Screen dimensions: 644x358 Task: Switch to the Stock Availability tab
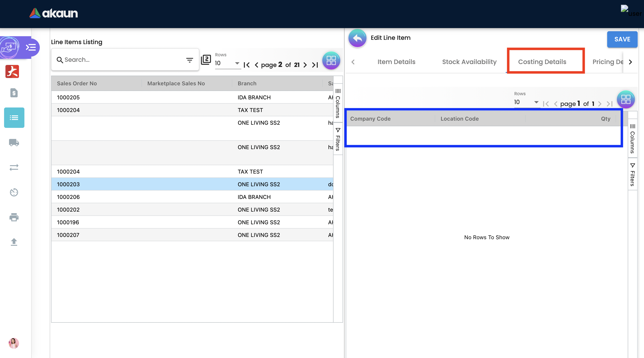469,62
